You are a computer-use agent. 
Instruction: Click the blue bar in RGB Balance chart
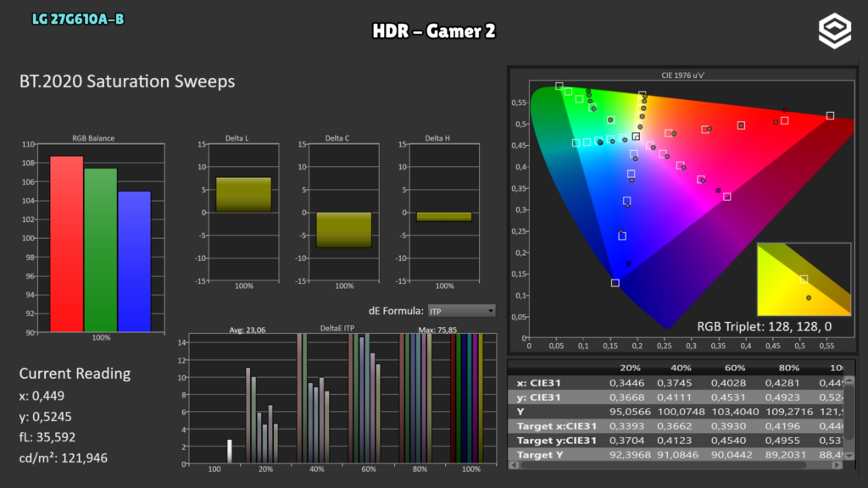(x=134, y=262)
